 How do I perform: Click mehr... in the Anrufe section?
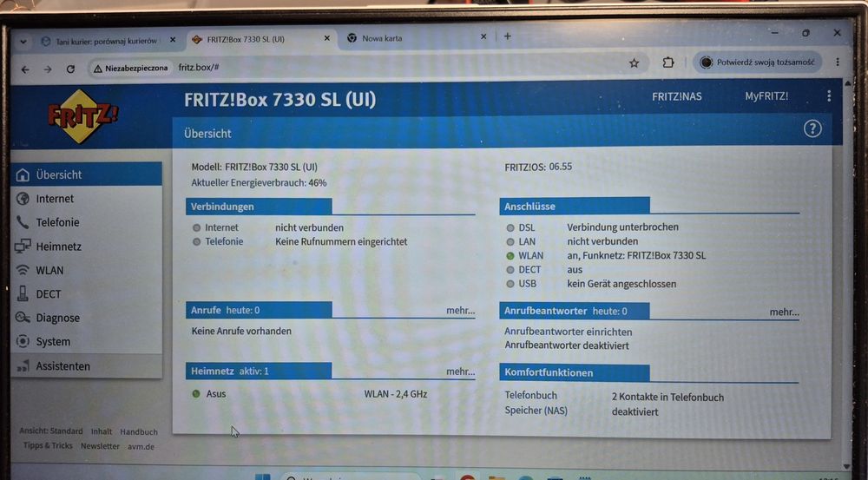click(461, 311)
